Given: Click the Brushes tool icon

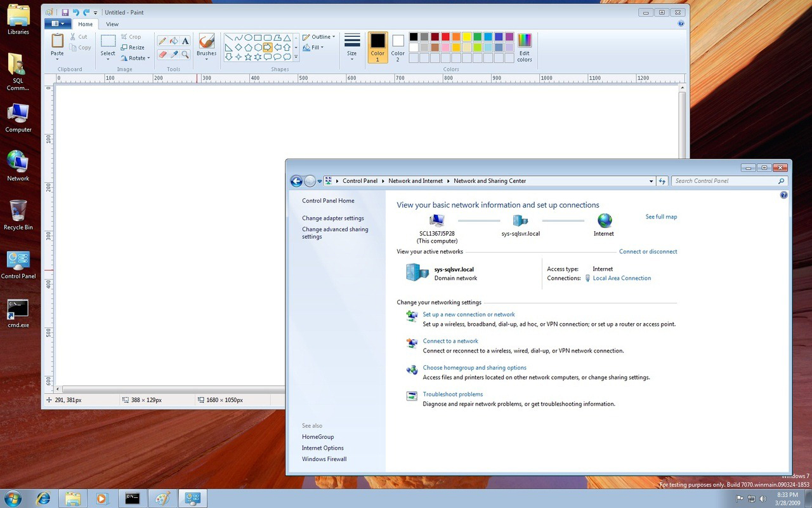Looking at the screenshot, I should click(x=206, y=42).
